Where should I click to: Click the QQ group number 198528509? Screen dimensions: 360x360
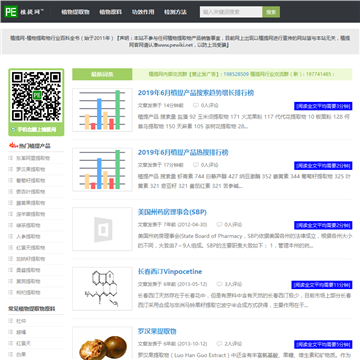(x=236, y=74)
